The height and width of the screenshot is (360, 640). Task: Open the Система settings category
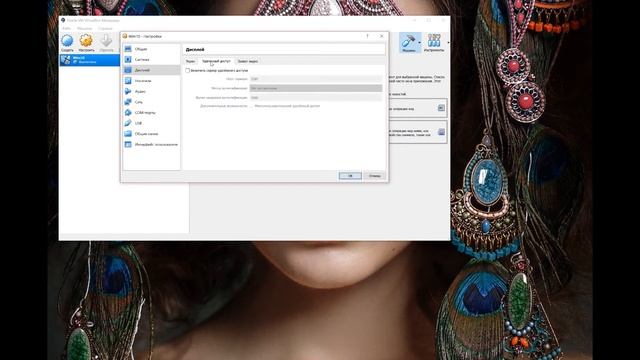pos(151,60)
